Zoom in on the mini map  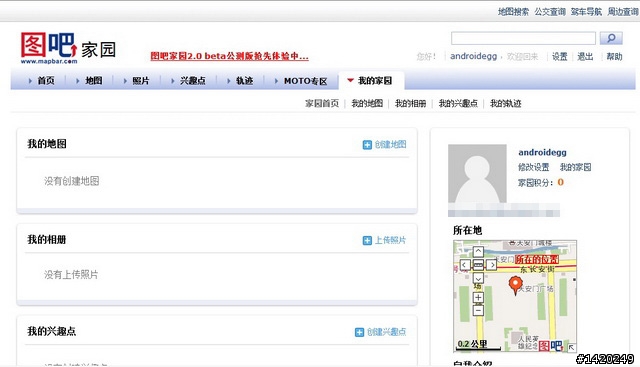(478, 298)
